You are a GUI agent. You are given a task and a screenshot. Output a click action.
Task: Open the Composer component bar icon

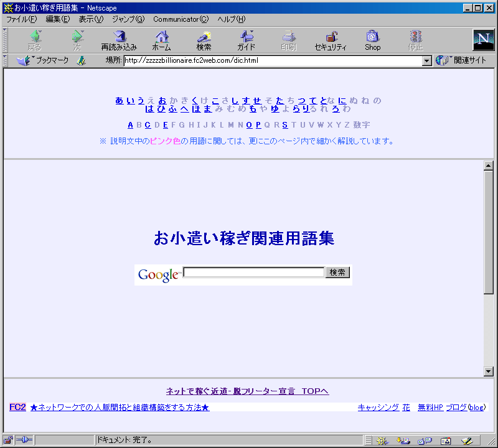pos(467,441)
